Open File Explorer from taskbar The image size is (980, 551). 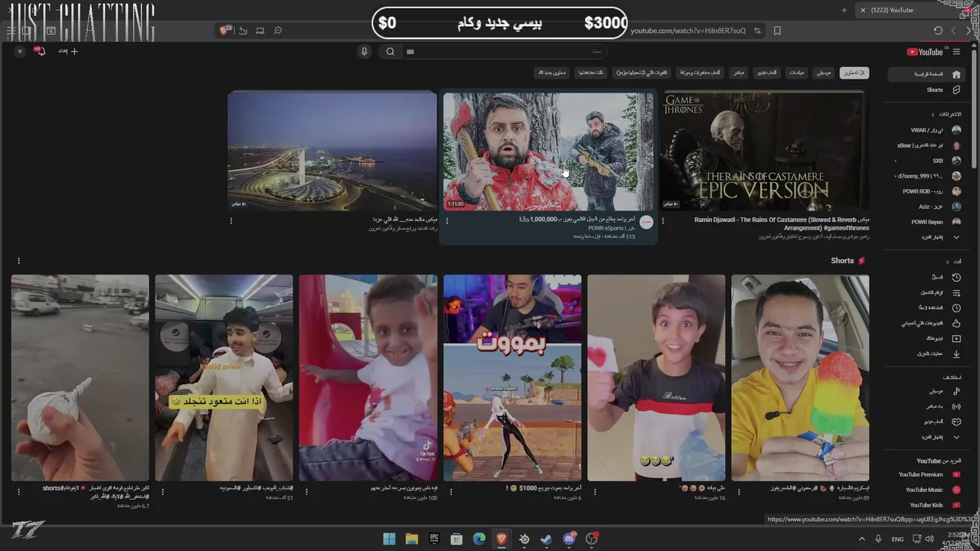click(411, 539)
